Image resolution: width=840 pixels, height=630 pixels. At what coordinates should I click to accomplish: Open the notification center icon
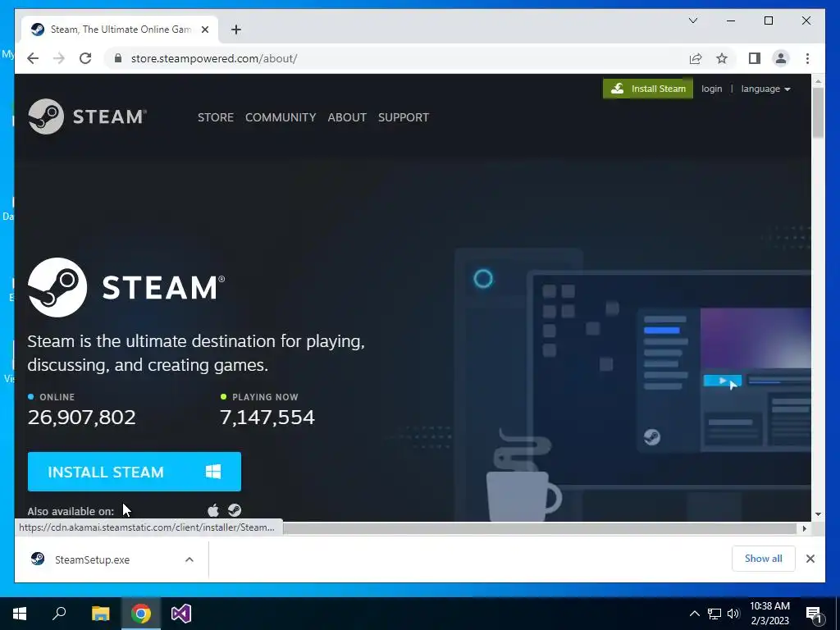click(x=815, y=614)
